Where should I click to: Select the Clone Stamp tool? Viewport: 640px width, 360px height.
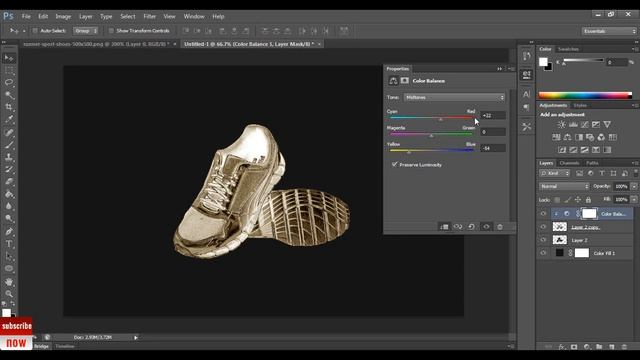pyautogui.click(x=9, y=157)
